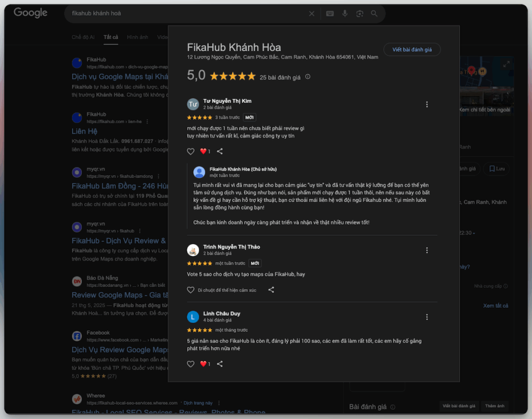Open more options for Tư Nguyễn Thị Kim review
Viewport: 532px width, 419px height.
(427, 104)
